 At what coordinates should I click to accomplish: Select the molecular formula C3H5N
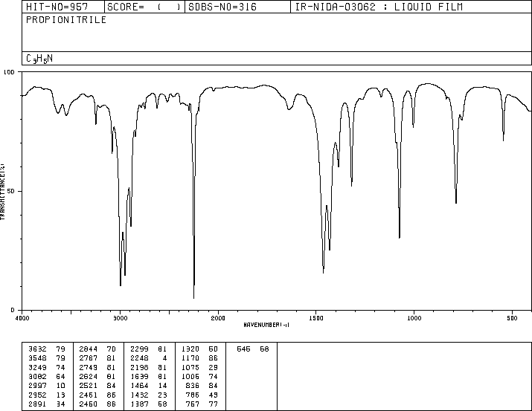pos(39,59)
